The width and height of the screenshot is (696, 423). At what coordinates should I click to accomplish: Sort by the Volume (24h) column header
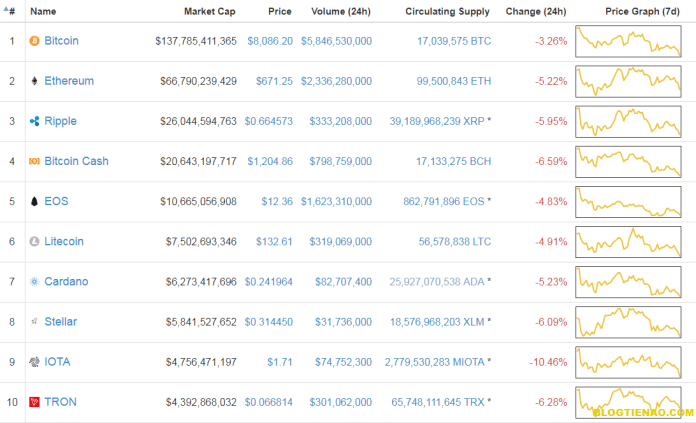point(341,11)
